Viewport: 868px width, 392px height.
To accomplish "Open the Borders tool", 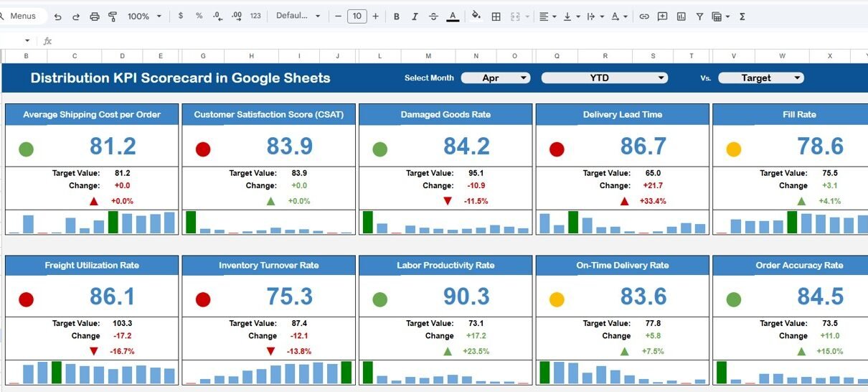I will [496, 16].
